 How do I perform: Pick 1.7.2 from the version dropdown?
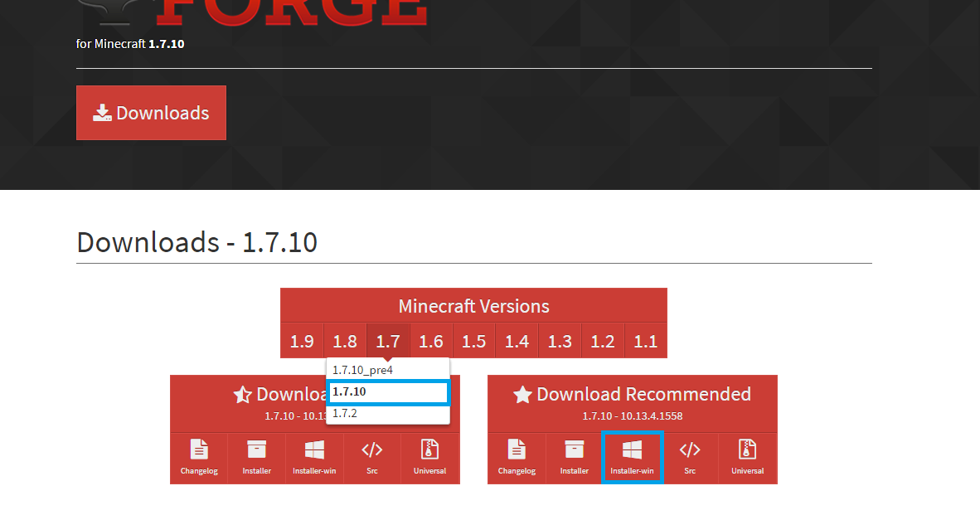click(345, 413)
